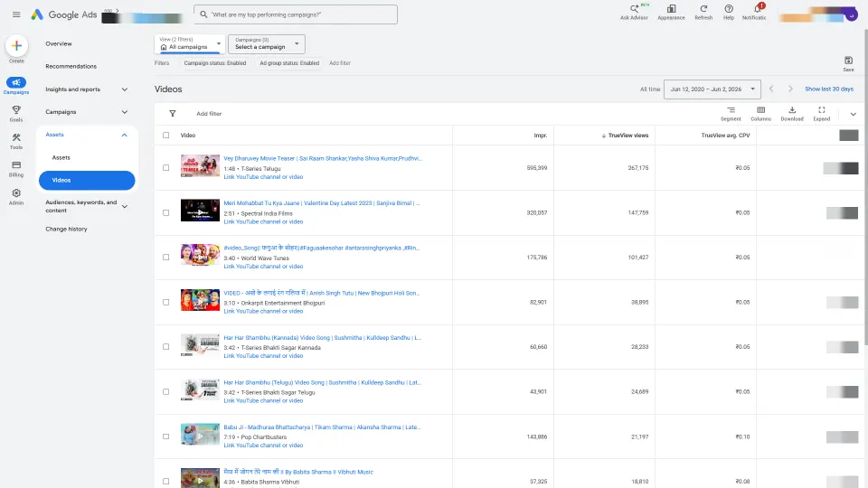
Task: Open the Assets sub-item
Action: click(61, 157)
